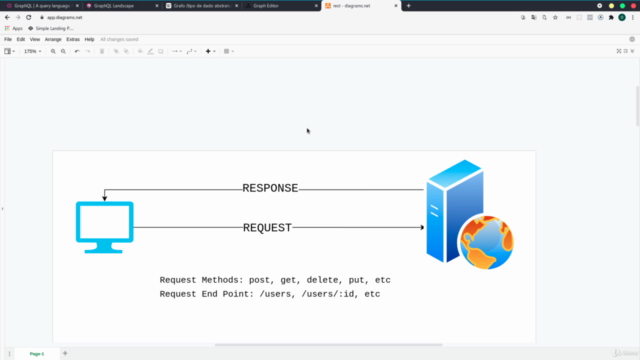Open the Help menu
The width and height of the screenshot is (640, 360).
pos(89,40)
